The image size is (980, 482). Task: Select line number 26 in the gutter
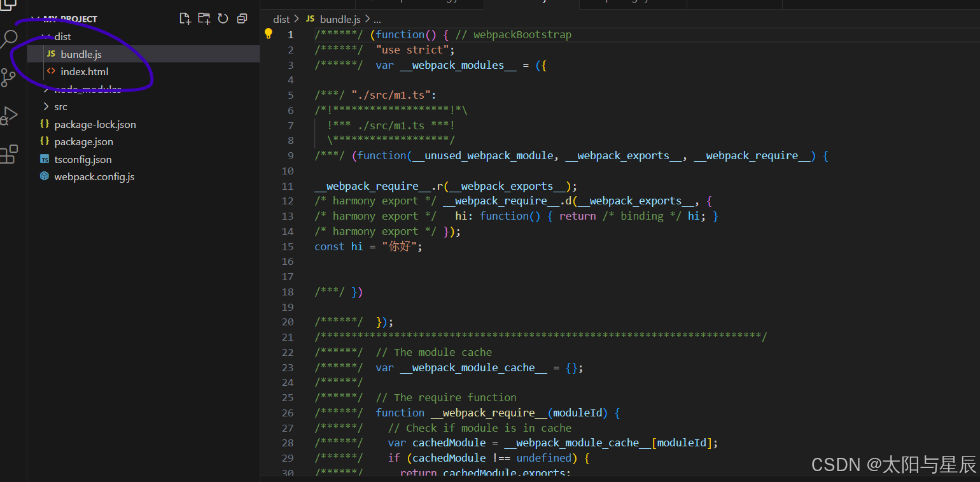(x=287, y=413)
